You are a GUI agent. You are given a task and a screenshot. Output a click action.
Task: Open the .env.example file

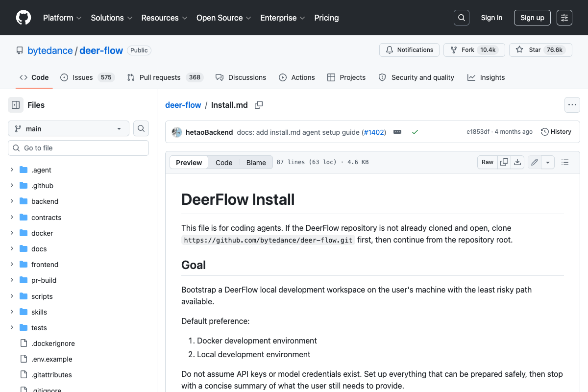52,359
